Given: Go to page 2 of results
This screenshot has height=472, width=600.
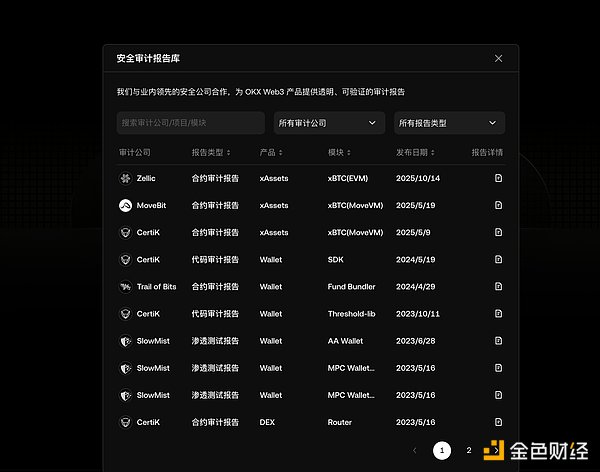Looking at the screenshot, I should pos(468,451).
